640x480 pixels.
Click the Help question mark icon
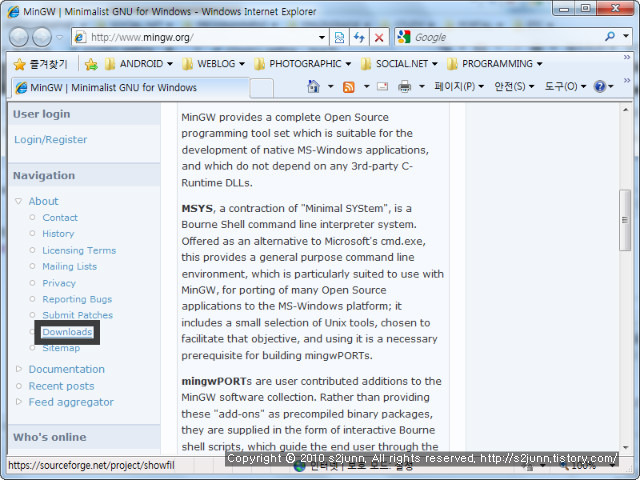coord(600,87)
